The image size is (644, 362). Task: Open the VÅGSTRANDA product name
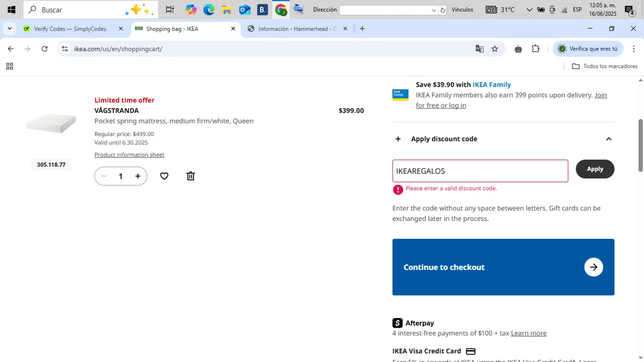116,110
